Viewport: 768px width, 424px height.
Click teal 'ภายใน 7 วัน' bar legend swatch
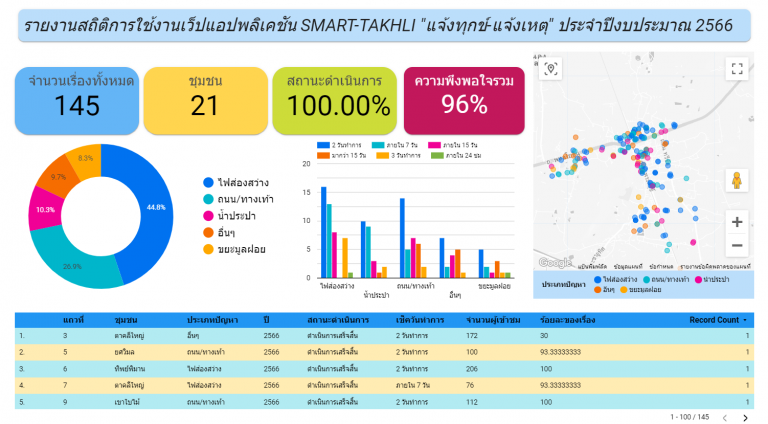pyautogui.click(x=378, y=145)
